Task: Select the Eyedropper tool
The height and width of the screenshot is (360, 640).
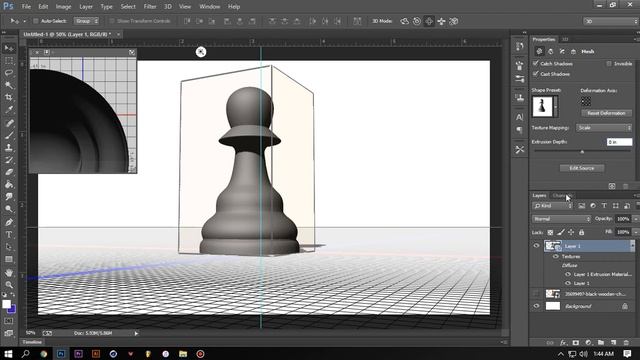Action: [x=9, y=110]
